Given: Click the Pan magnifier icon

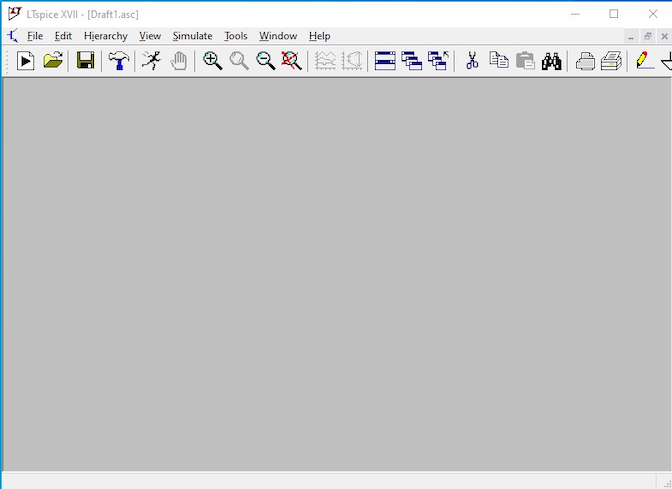Looking at the screenshot, I should [239, 61].
